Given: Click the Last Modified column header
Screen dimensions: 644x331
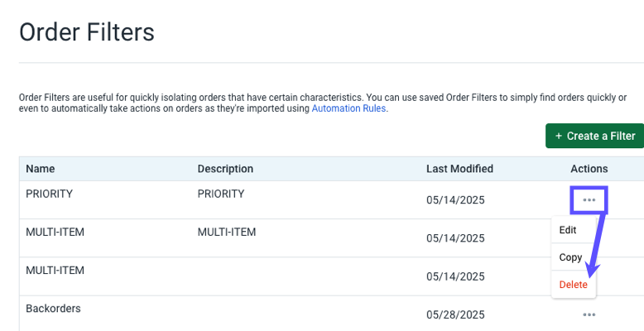Looking at the screenshot, I should click(x=459, y=169).
